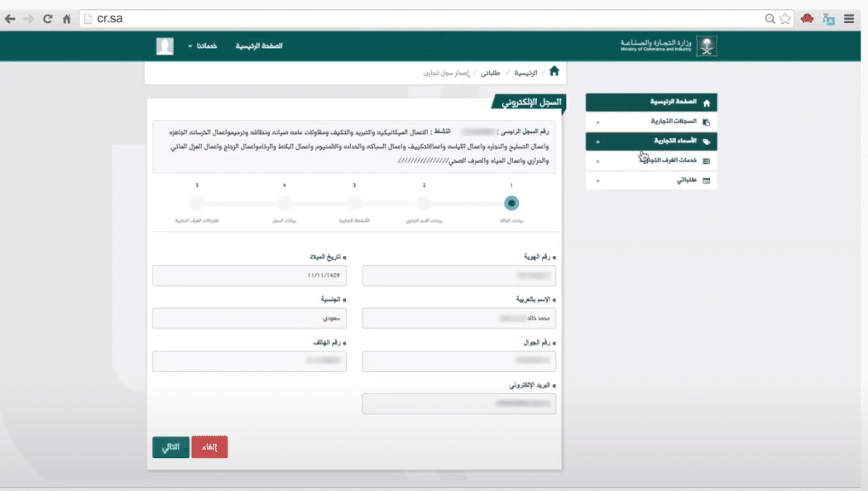This screenshot has width=868, height=491.
Task: Open the translate extension icon
Action: point(829,19)
